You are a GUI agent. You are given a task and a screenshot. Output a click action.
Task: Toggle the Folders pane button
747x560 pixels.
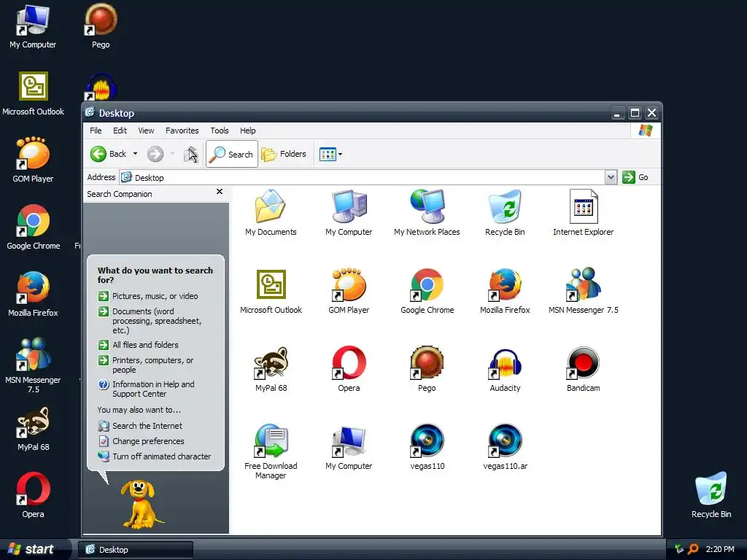284,154
